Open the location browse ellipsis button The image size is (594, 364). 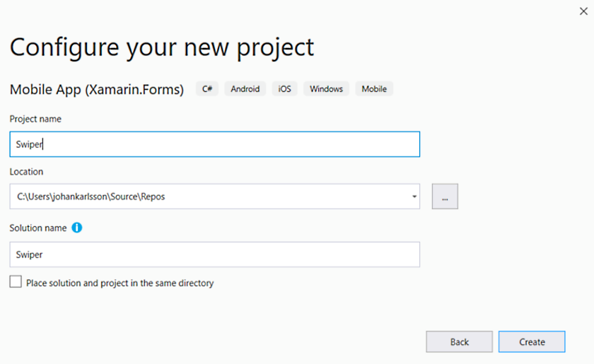click(x=445, y=196)
